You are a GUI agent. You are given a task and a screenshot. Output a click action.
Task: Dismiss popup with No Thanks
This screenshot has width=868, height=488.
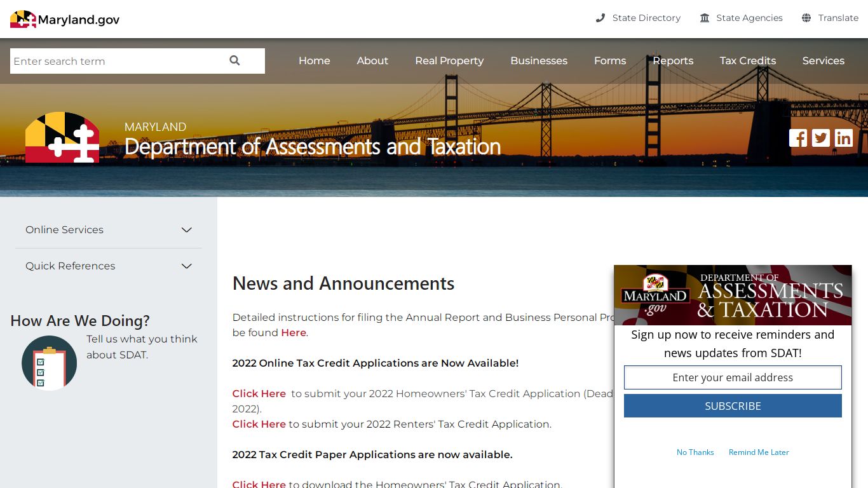[695, 452]
